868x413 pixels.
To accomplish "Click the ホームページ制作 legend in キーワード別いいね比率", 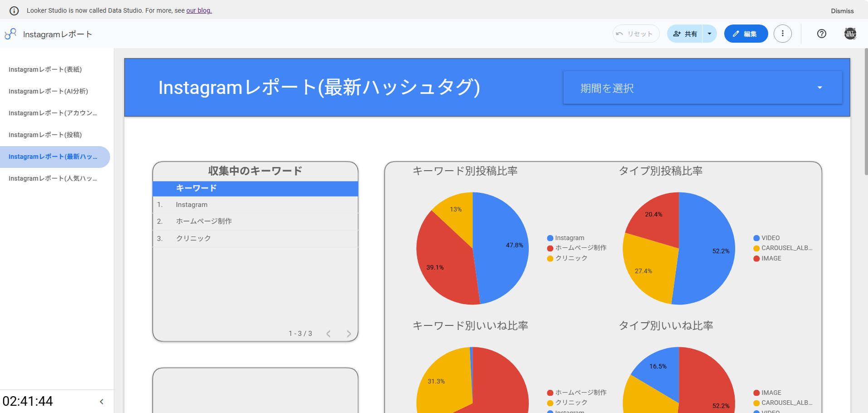I will (577, 393).
